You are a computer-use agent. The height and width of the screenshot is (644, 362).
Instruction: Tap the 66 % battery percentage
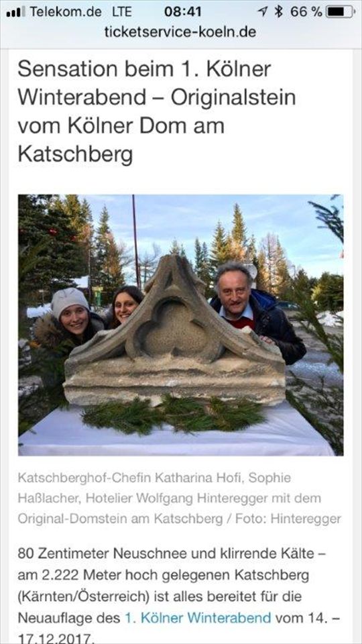[306, 12]
